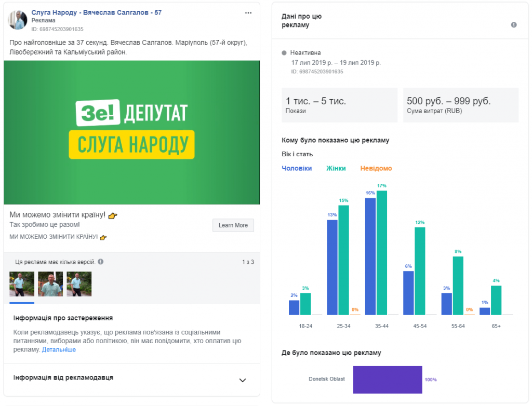This screenshot has height=406, width=532.
Task: Expand 'Інформація від рекламодавця' with the chevron
Action: click(242, 380)
